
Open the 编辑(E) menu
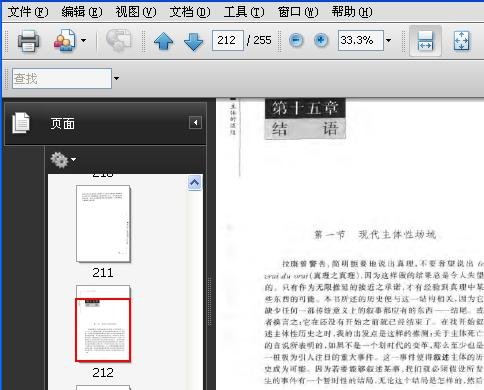(82, 12)
